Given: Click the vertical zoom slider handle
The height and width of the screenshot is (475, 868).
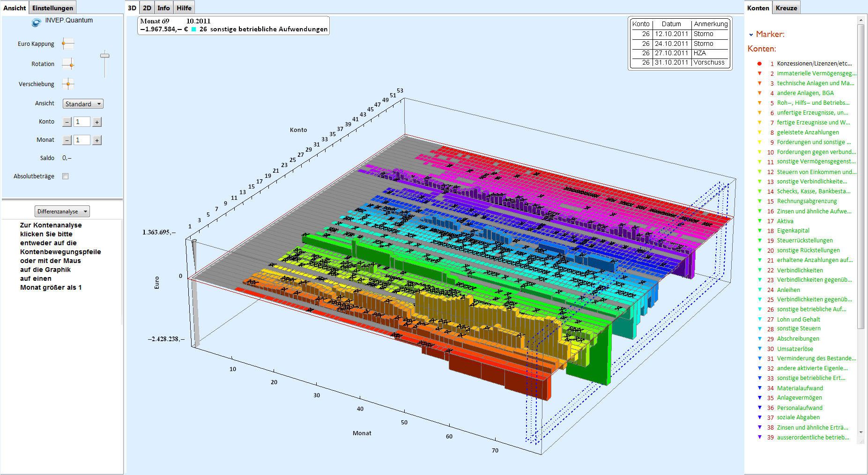Looking at the screenshot, I should coord(105,56).
